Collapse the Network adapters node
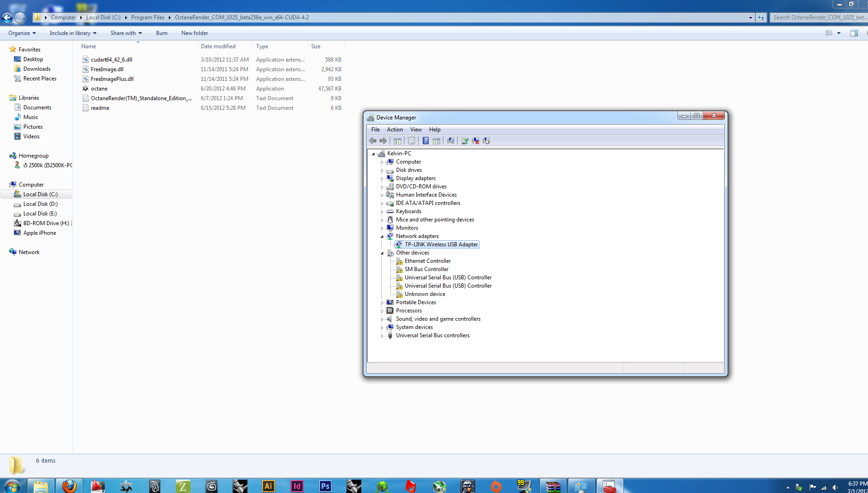The image size is (868, 493). click(382, 237)
